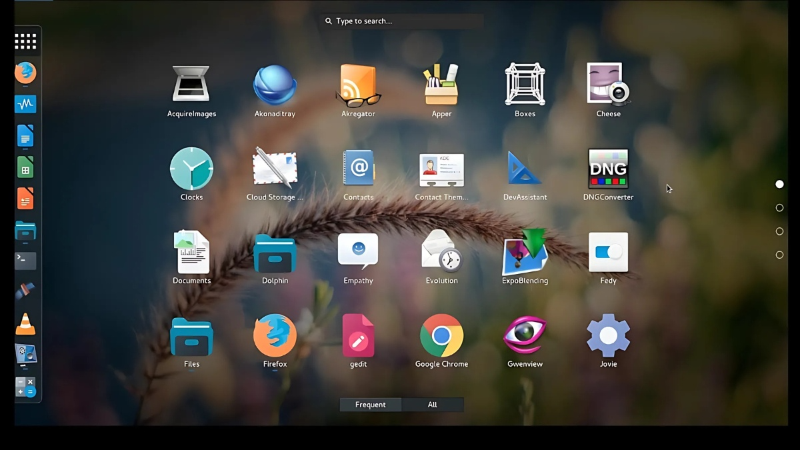Launch VLC media player from the dock
Viewport: 800px width, 450px height.
tap(25, 324)
